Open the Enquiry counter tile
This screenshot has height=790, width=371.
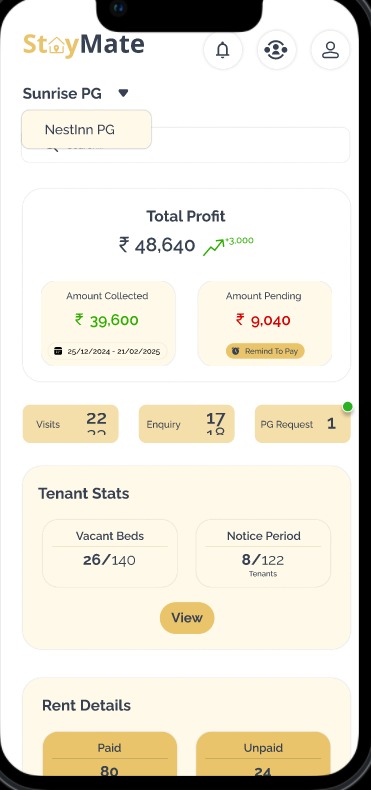tap(187, 424)
